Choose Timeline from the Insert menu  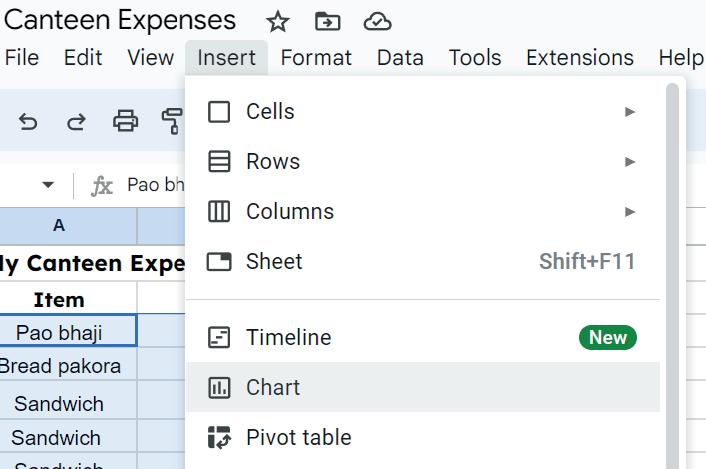[x=288, y=337]
